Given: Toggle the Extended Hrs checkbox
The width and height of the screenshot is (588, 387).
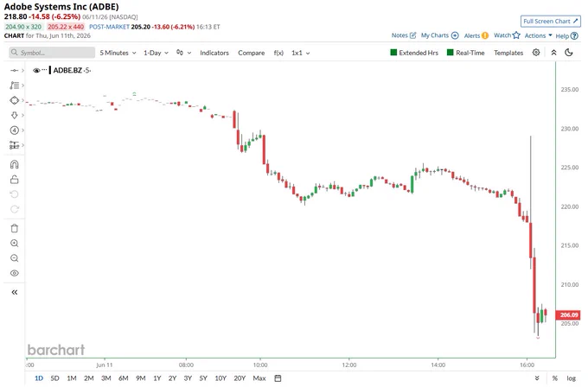Looking at the screenshot, I should point(393,53).
